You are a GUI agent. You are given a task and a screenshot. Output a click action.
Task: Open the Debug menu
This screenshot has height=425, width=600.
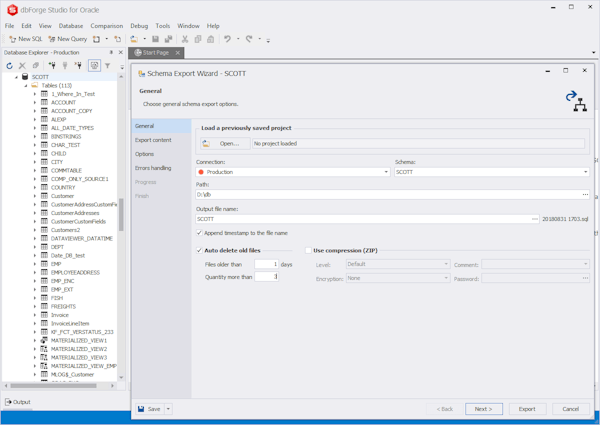139,26
